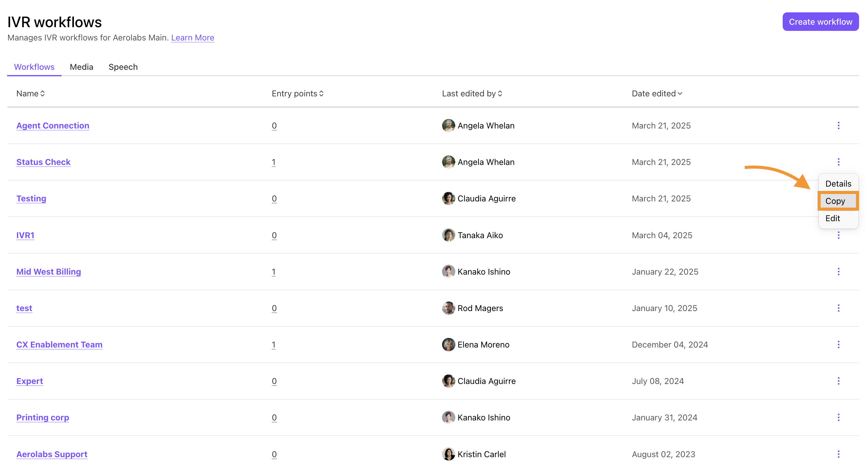Open the Expert workflow

tap(30, 381)
